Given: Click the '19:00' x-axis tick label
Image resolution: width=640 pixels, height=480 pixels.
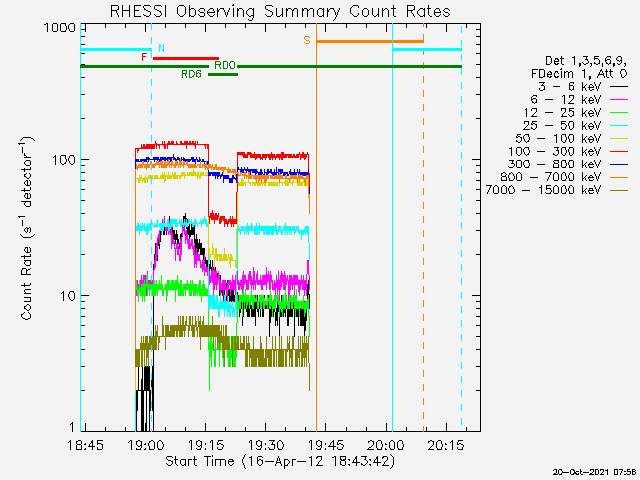Looking at the screenshot, I should [x=146, y=445].
